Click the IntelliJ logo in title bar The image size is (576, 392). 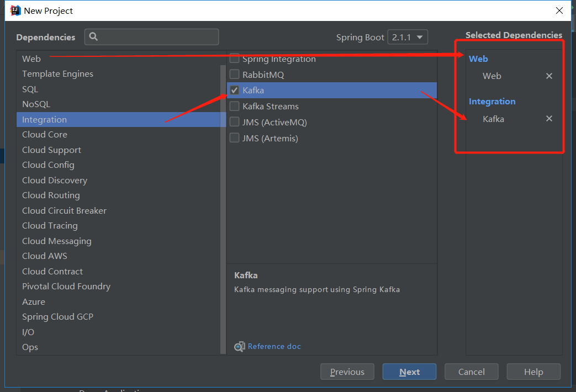pos(15,10)
